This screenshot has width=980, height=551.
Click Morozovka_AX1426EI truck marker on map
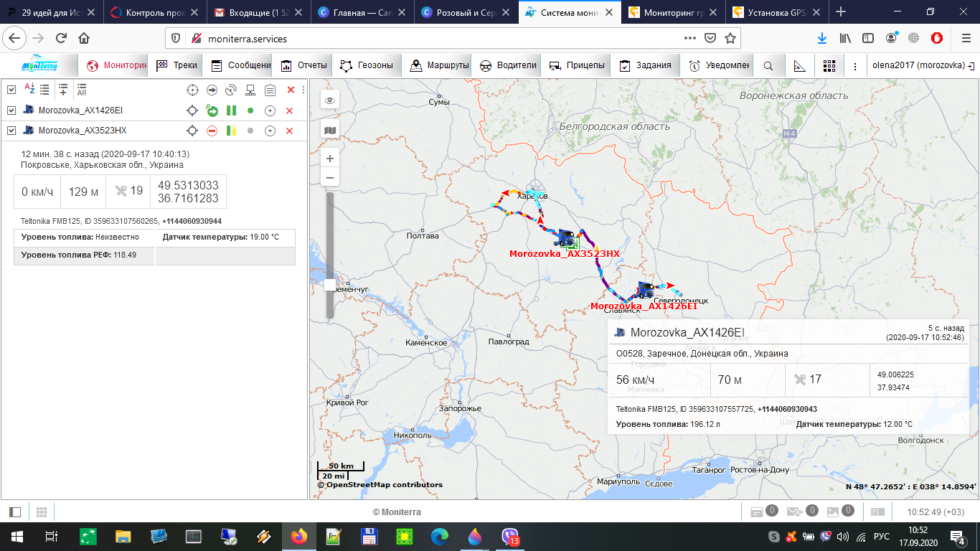tap(644, 290)
